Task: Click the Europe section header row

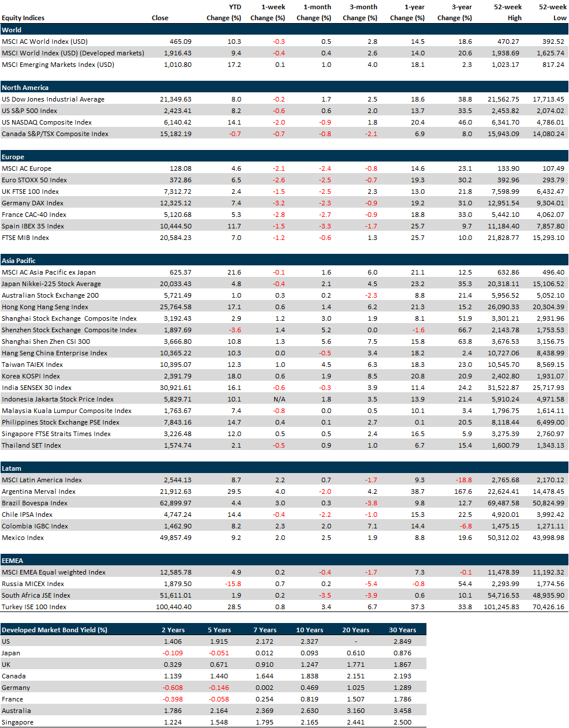Action: tap(13, 157)
